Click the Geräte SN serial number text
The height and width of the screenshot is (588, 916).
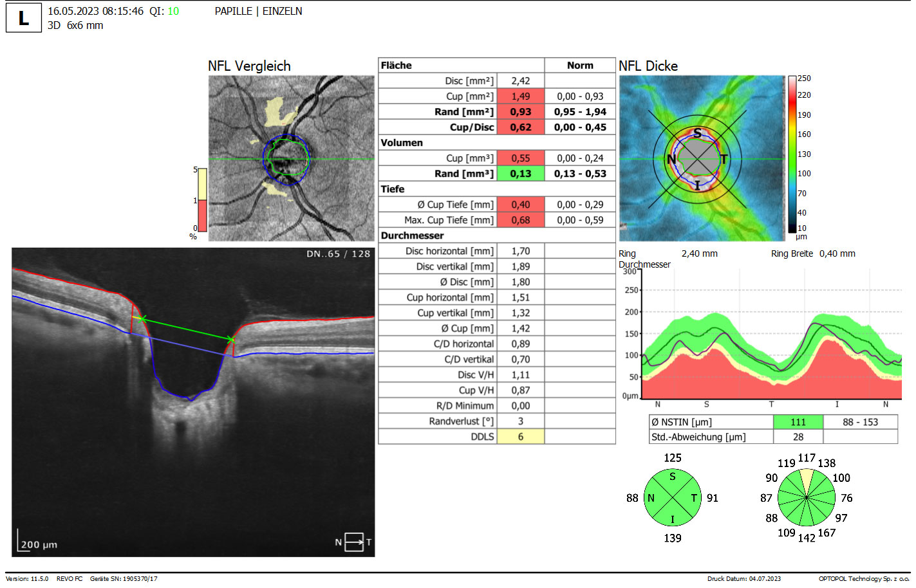click(124, 578)
